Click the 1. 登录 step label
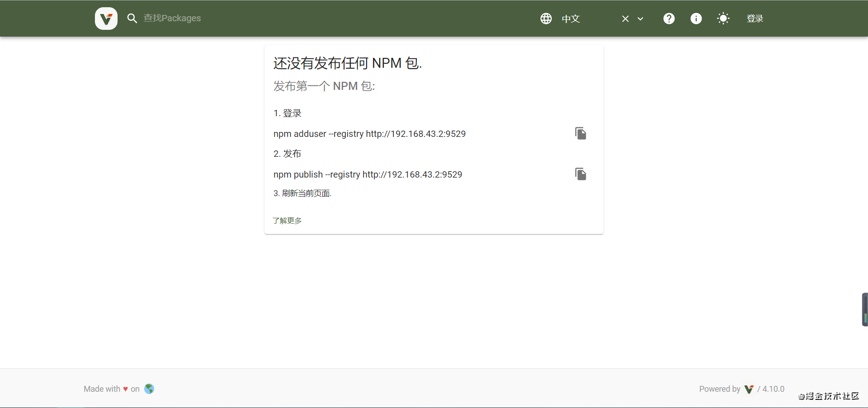The height and width of the screenshot is (408, 868). pyautogui.click(x=288, y=113)
